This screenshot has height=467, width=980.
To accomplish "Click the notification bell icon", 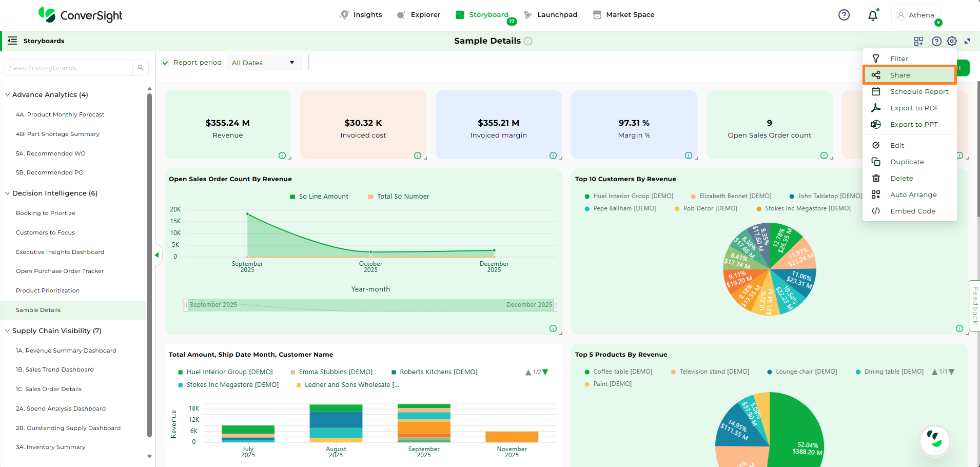I will pyautogui.click(x=872, y=15).
